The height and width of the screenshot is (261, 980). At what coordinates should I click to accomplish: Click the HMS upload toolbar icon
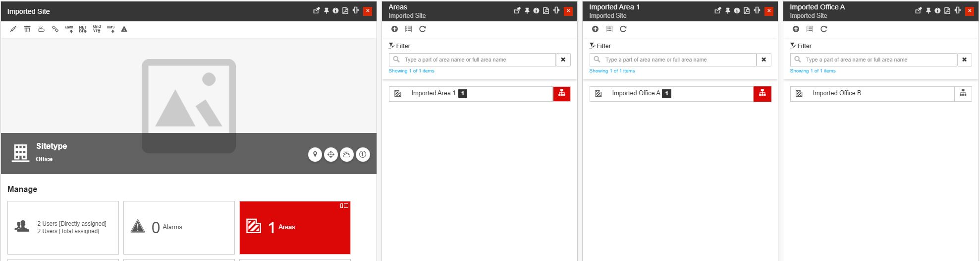tap(110, 29)
